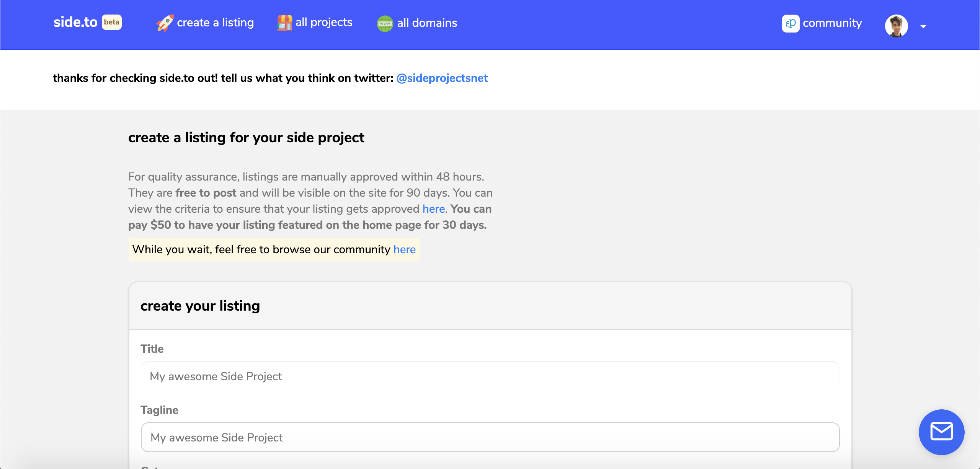
Task: Open the create a listing menu item
Action: click(215, 23)
